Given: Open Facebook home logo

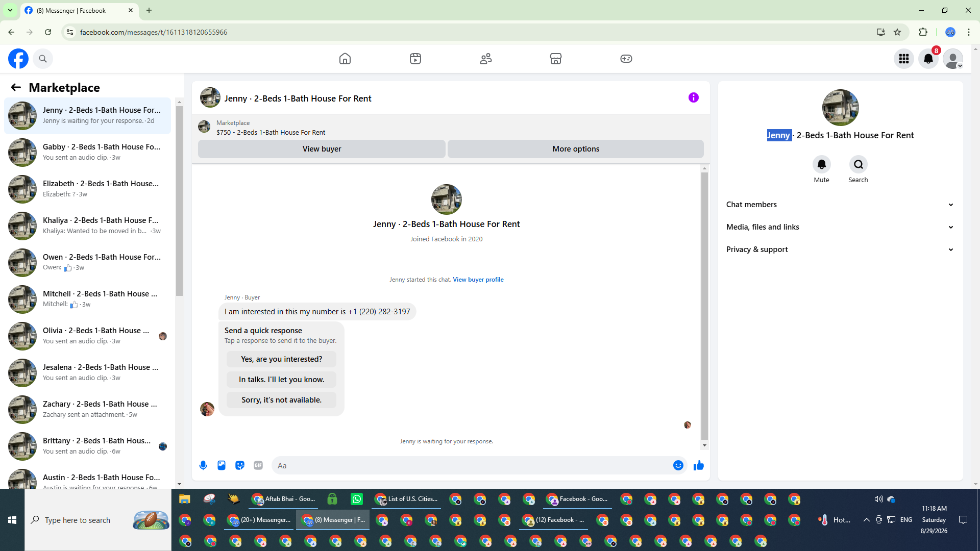Looking at the screenshot, I should tap(18, 59).
